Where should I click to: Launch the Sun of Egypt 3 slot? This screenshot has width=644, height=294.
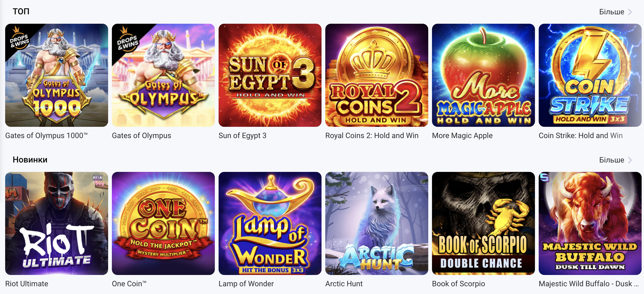click(x=270, y=75)
